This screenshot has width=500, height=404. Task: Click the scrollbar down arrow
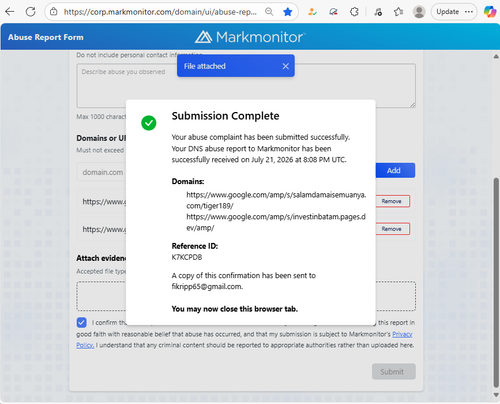coord(496,395)
